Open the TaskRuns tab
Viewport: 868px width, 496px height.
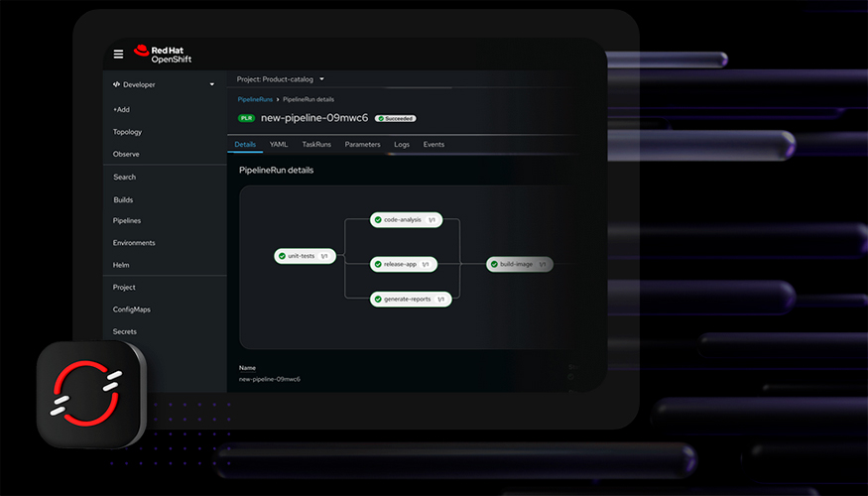(316, 145)
